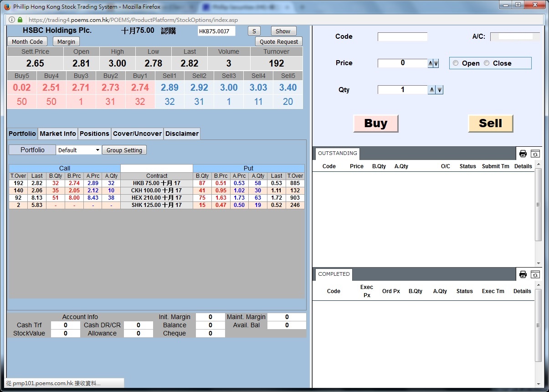Increase the Price with the up arrow

(431, 64)
